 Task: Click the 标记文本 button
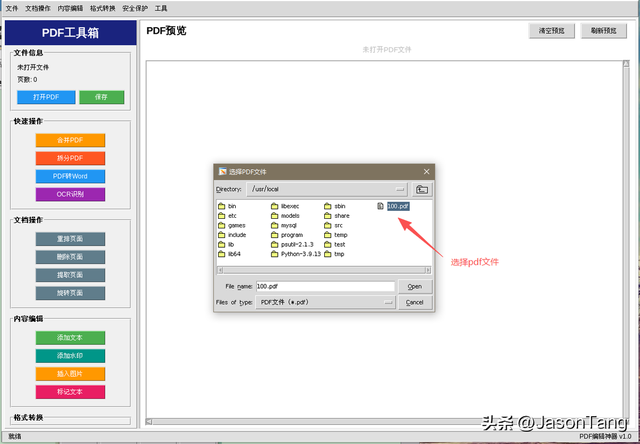click(x=70, y=392)
